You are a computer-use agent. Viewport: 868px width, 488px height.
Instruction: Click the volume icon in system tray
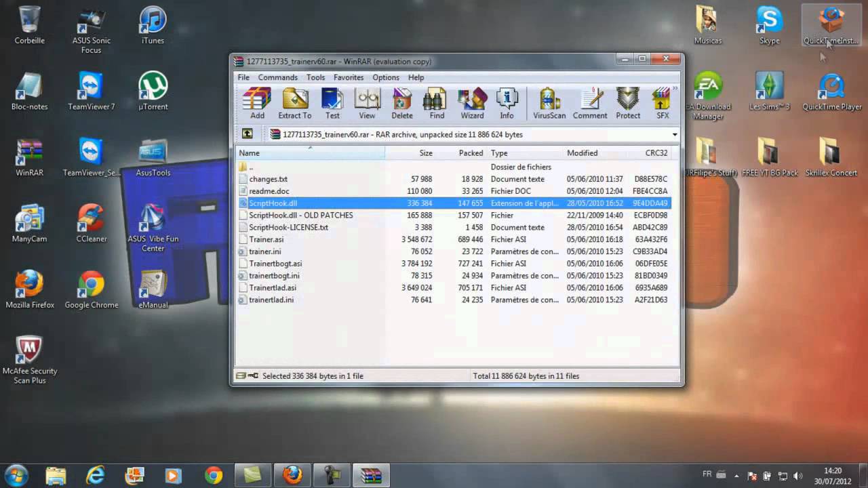point(797,476)
